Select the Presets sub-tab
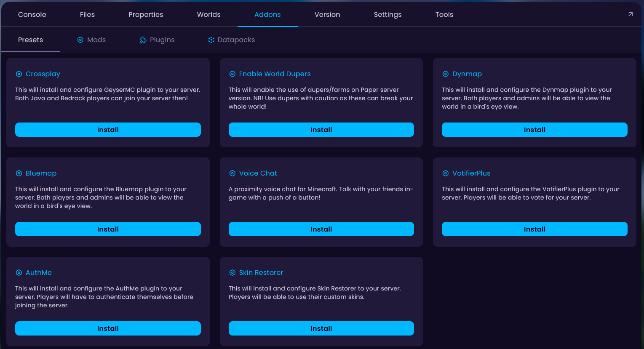Image resolution: width=644 pixels, height=349 pixels. [30, 40]
